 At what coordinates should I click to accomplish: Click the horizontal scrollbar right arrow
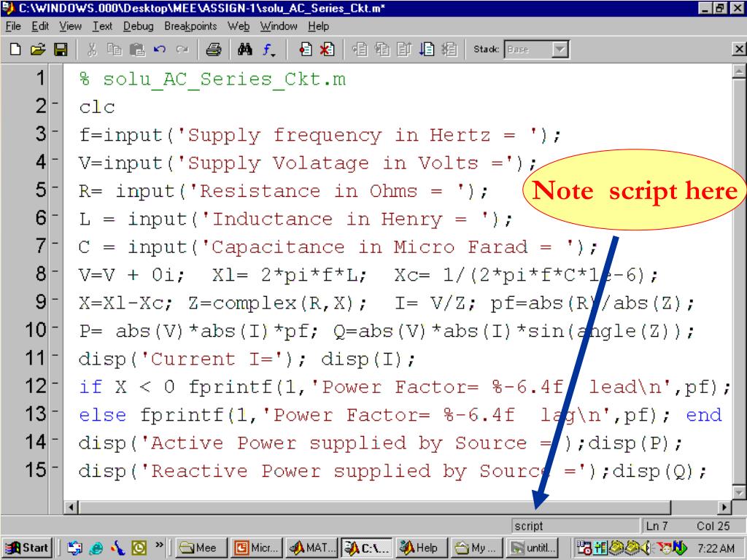[x=724, y=507]
